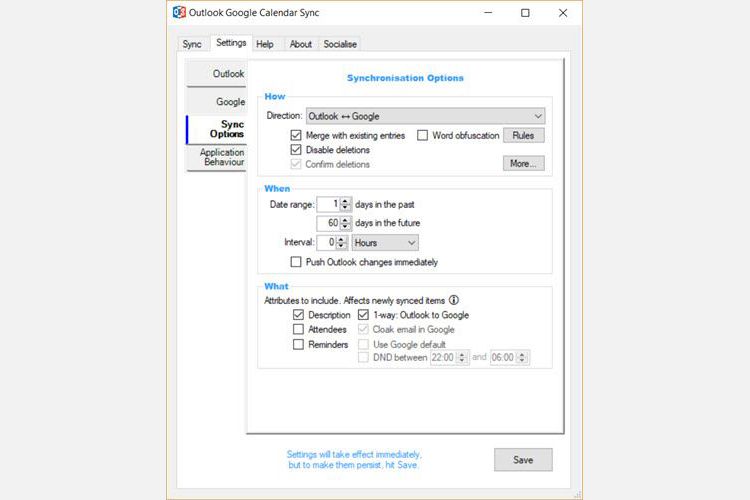Open the Direction dropdown
The image size is (750, 500).
425,116
